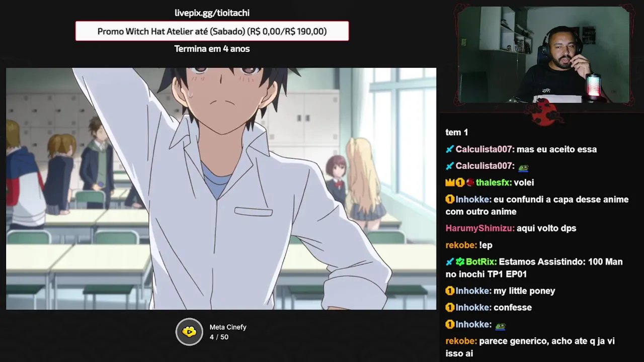This screenshot has height=362, width=644.
Task: Click the 'mas eu aceito essa' message text
Action: click(x=556, y=149)
